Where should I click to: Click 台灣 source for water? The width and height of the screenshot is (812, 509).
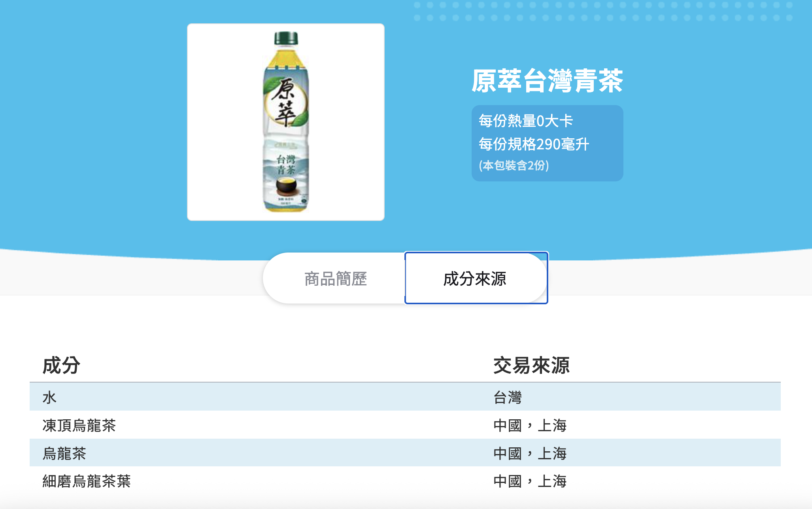[x=508, y=397]
